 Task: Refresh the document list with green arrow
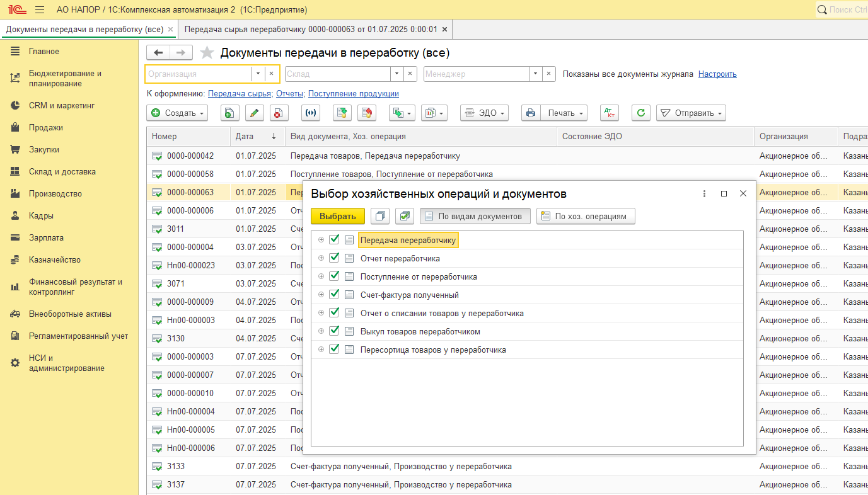640,113
